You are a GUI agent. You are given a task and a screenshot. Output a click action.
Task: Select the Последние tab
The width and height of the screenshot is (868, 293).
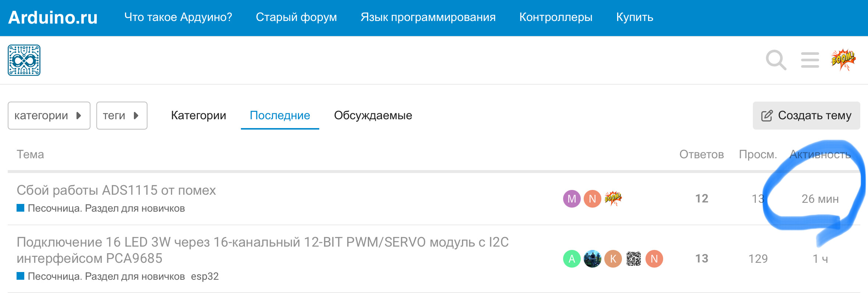click(280, 116)
